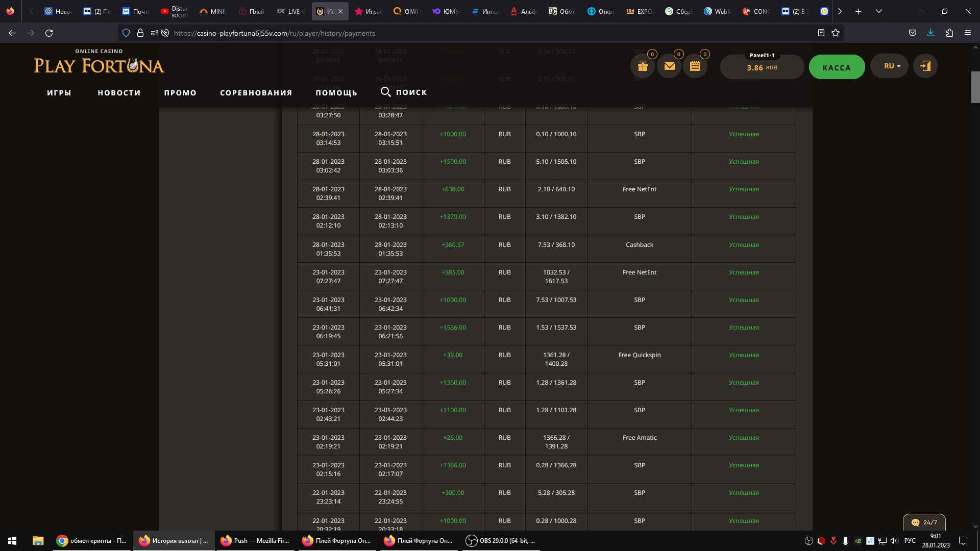Open the Firefox hamburger application menu
980x551 pixels.
click(x=967, y=33)
